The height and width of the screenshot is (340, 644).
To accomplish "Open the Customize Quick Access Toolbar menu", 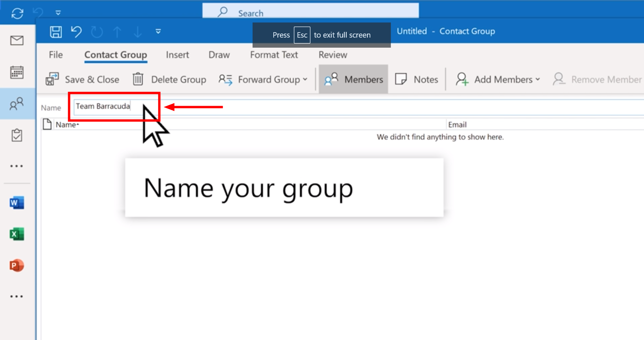I will point(158,31).
